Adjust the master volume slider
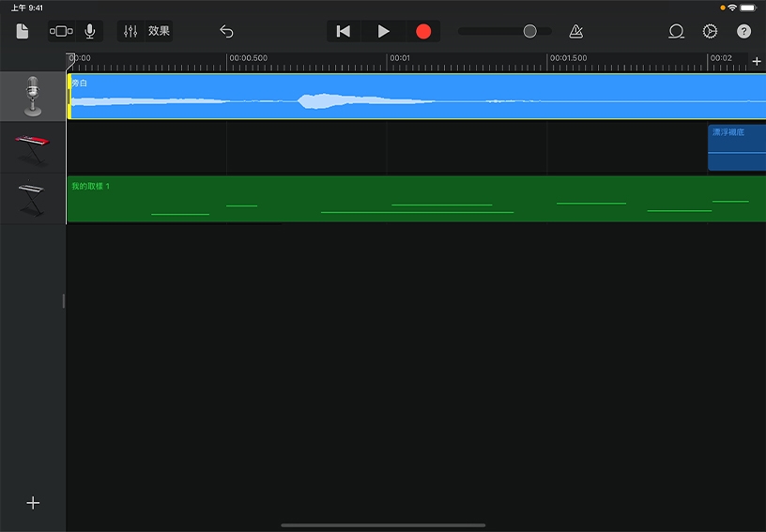The image size is (766, 532). (x=529, y=31)
